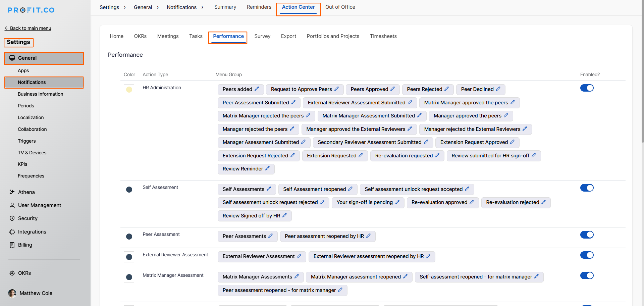Open Business Information settings
Image resolution: width=644 pixels, height=306 pixels.
[x=40, y=94]
